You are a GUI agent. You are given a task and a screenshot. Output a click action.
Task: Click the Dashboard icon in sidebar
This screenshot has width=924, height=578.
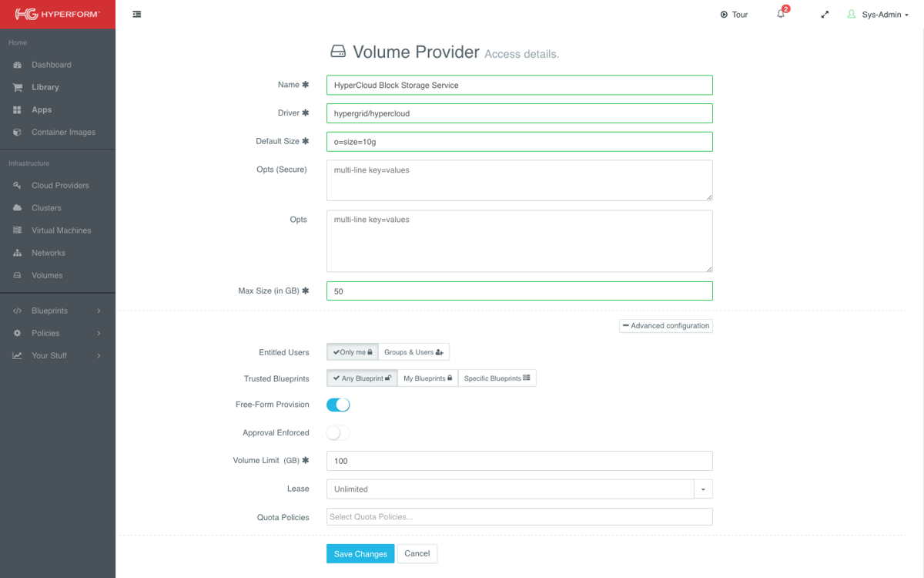point(17,65)
